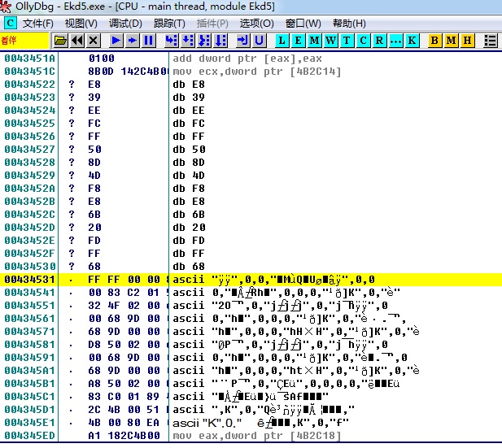Select highlighted row at address 00434531
The width and height of the screenshot is (502, 448).
point(244,279)
